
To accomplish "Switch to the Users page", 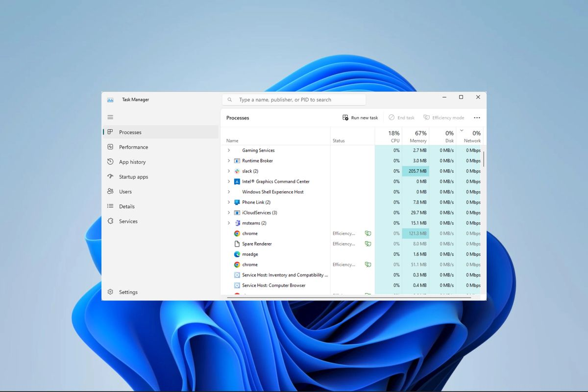I will (161, 192).
